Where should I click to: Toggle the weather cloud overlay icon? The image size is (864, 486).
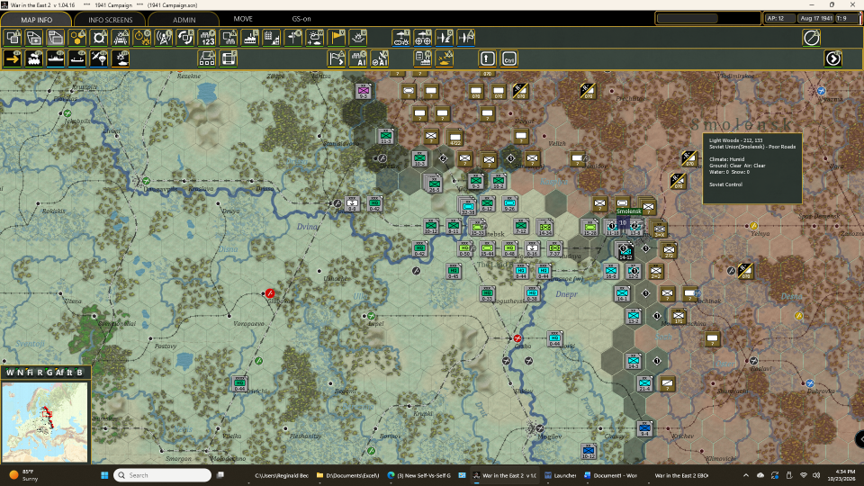(314, 37)
